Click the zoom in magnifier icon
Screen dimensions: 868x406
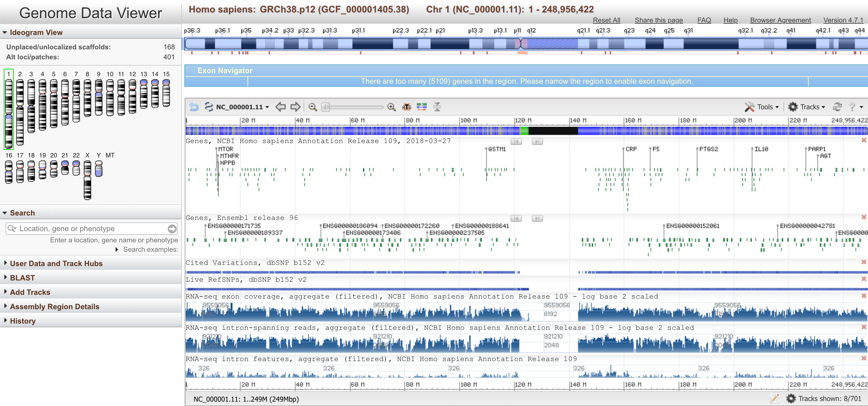[391, 107]
